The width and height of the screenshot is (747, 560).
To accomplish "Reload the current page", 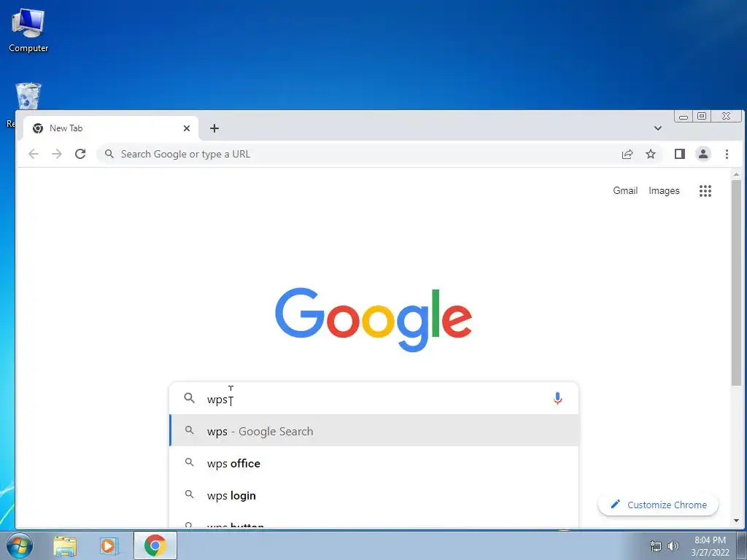I will pos(80,154).
